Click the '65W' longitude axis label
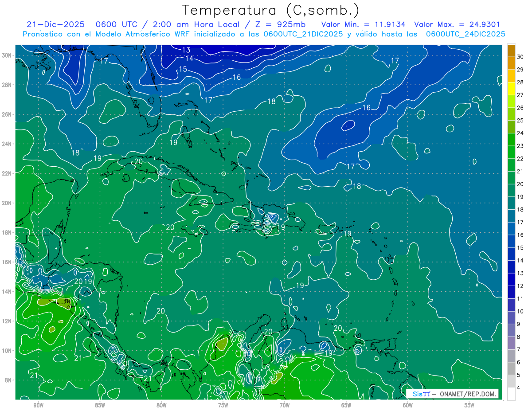The height and width of the screenshot is (411, 532). tap(346, 406)
